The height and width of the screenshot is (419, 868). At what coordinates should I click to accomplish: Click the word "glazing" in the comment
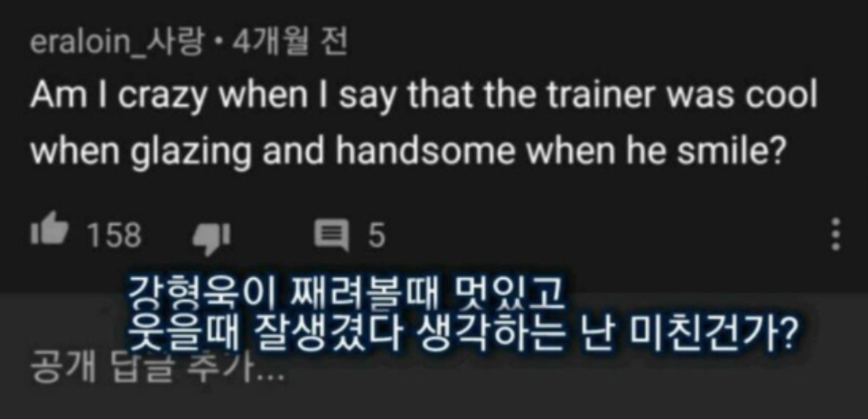coord(191,152)
